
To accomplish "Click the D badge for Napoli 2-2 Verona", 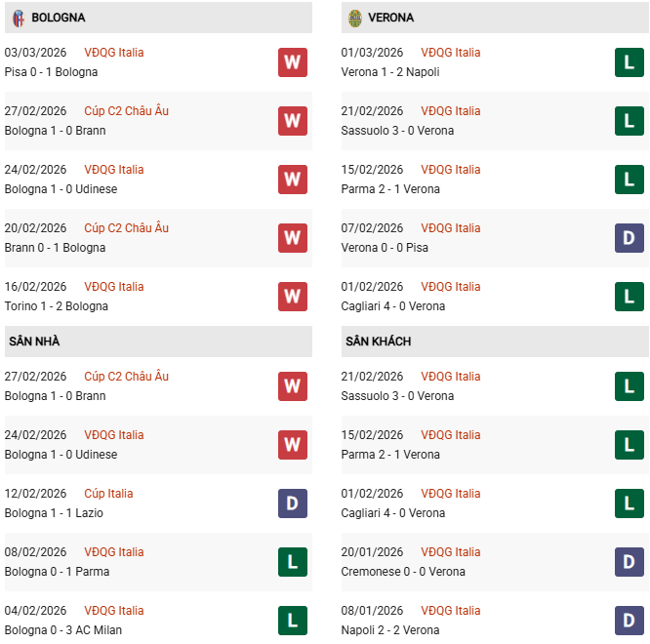I will click(x=630, y=621).
